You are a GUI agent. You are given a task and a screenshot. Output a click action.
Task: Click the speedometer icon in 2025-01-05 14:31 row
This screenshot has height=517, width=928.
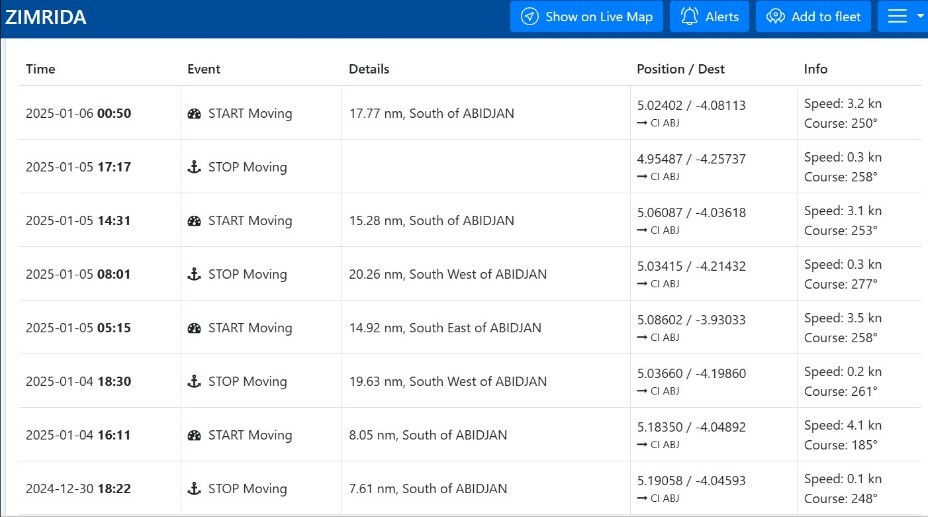click(194, 221)
